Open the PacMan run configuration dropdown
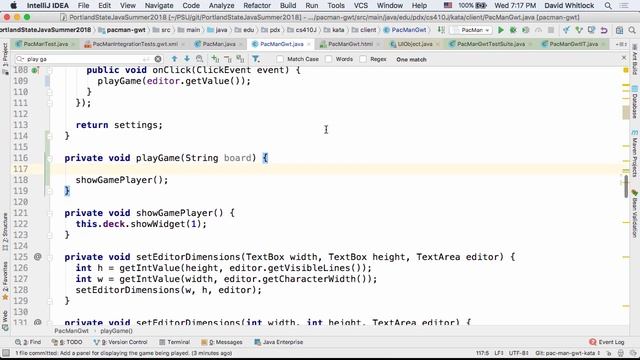 pos(472,30)
